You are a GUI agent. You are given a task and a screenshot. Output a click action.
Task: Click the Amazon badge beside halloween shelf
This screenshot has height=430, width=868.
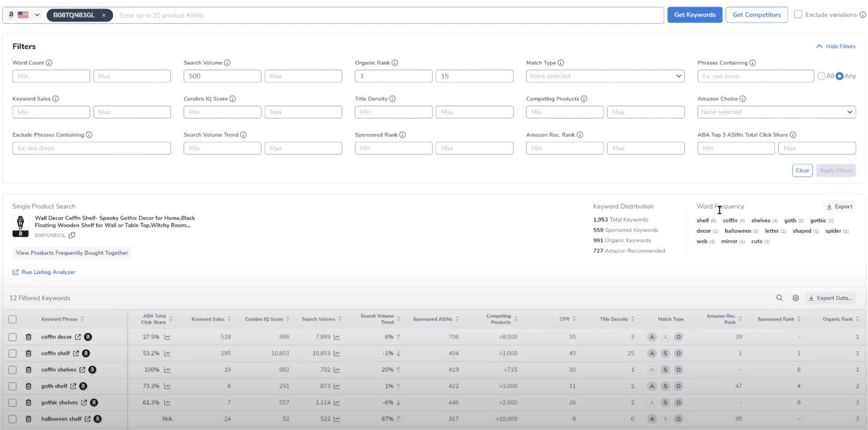97,419
